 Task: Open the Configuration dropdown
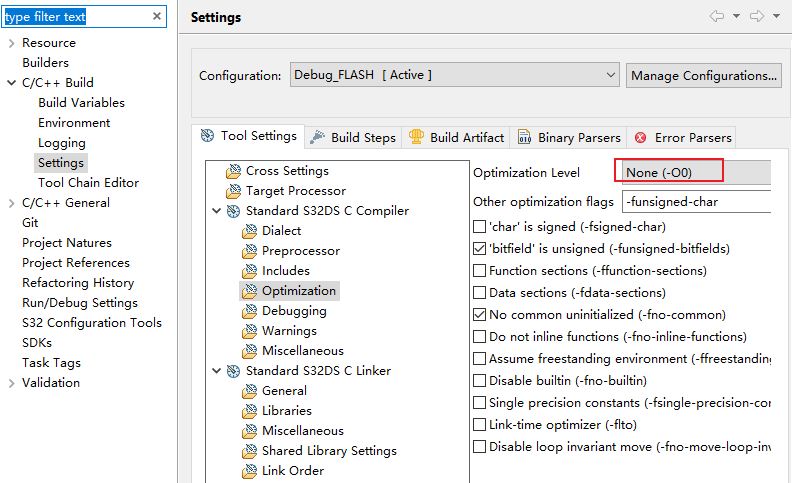click(455, 75)
